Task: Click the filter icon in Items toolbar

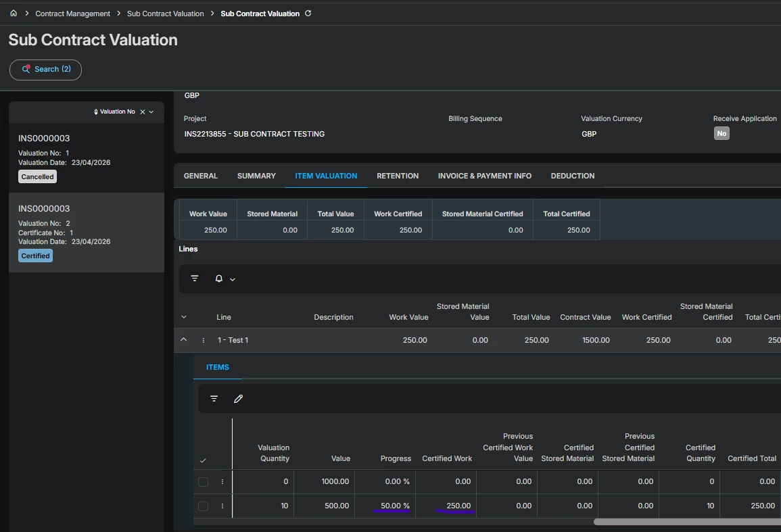Action: click(x=214, y=399)
